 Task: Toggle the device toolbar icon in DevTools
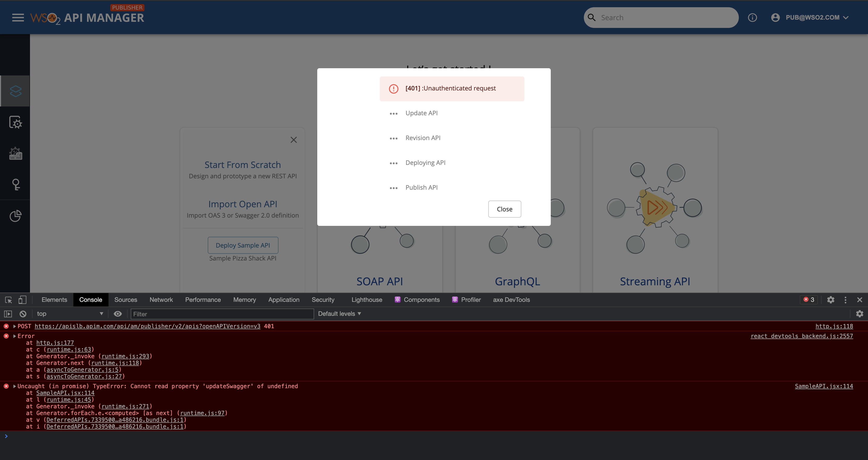(x=22, y=300)
